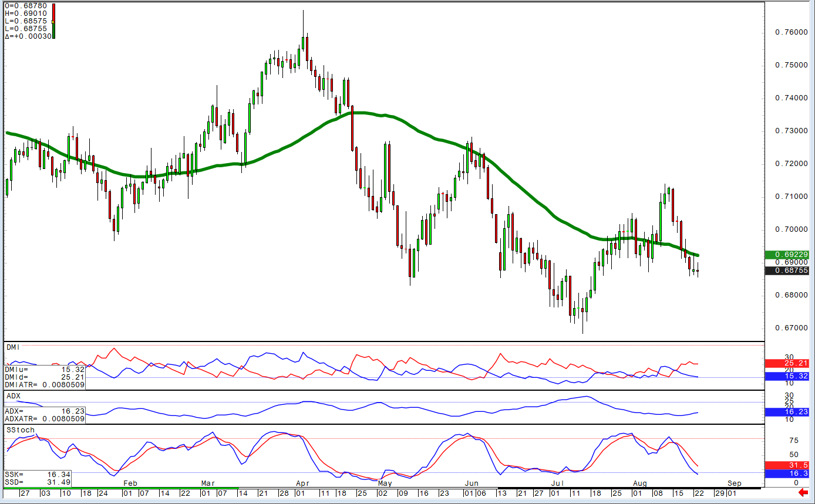
Task: Click the Apr month label on date axis
Action: point(302,483)
